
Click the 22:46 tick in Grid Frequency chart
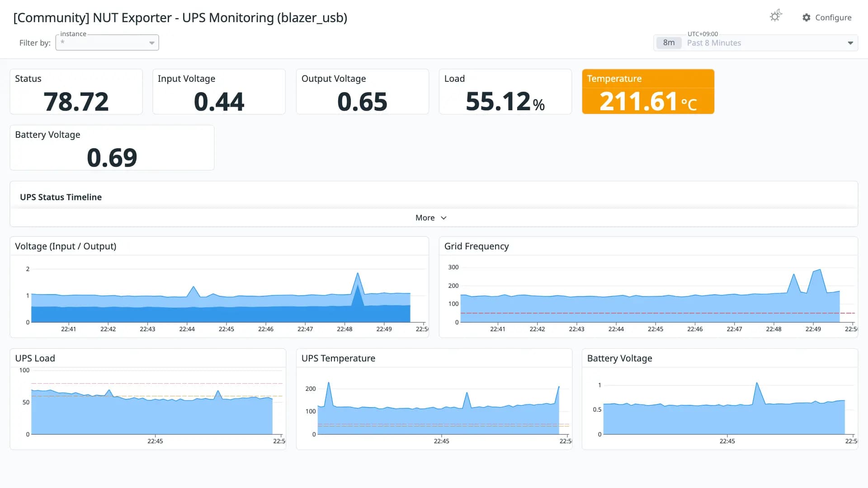pos(695,329)
